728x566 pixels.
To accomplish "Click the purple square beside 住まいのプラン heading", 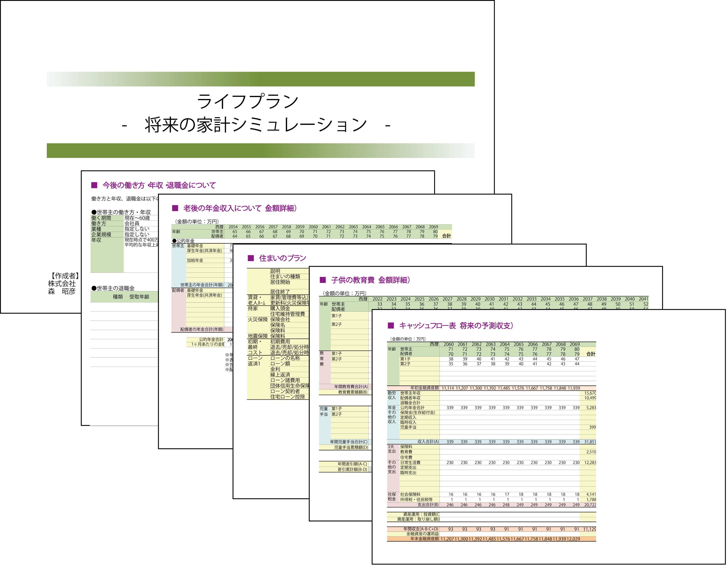I will tap(251, 258).
